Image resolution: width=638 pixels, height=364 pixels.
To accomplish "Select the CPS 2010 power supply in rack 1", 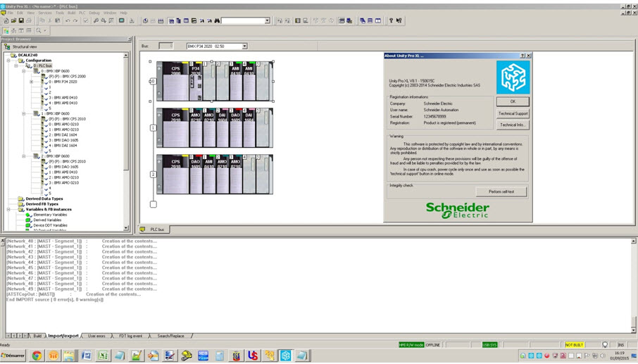I will click(175, 127).
